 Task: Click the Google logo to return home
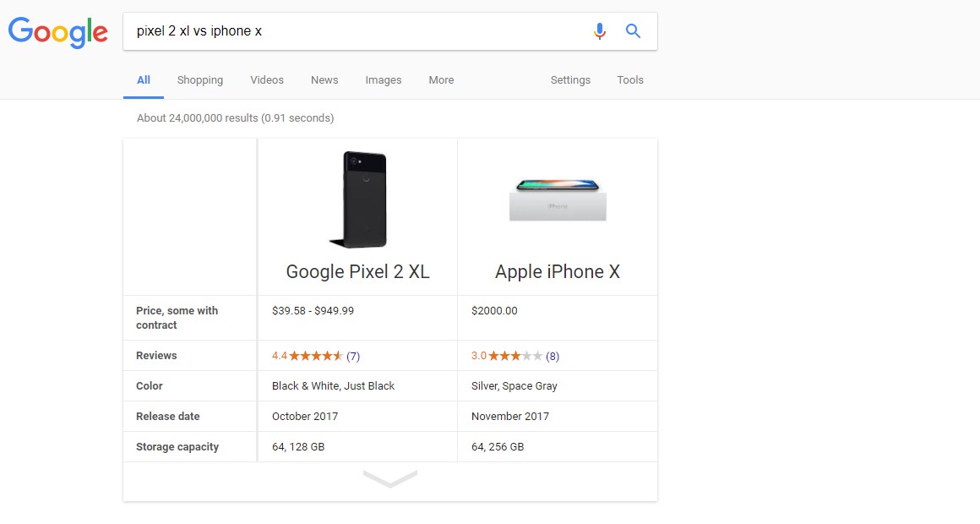pyautogui.click(x=57, y=32)
